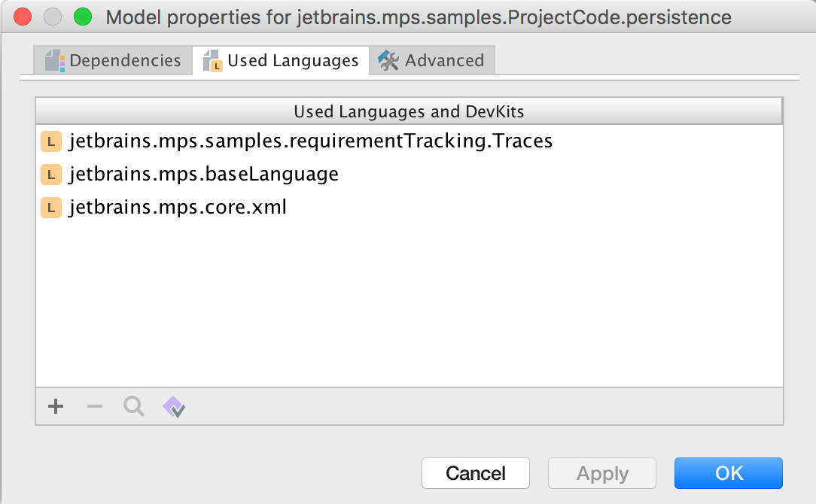Click the L icon beside jetbrains.mps.baseLanguage
This screenshot has width=816, height=504.
click(51, 175)
